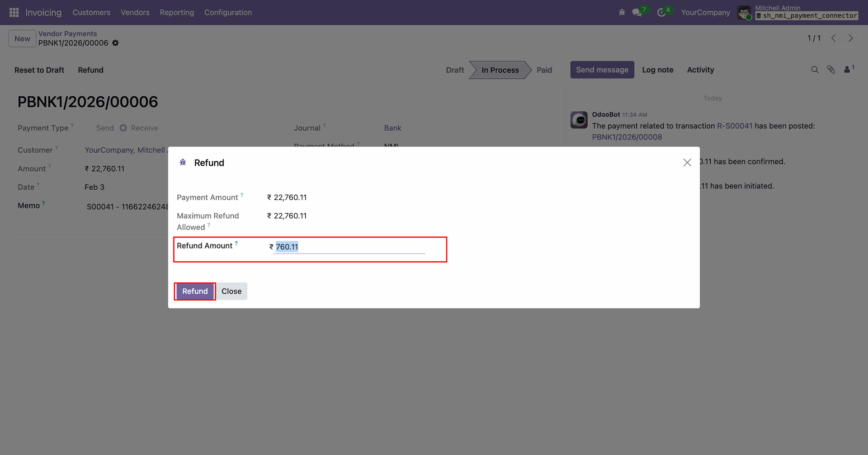Go to the previous record arrow
Screen dimensions: 868x455
click(x=834, y=38)
